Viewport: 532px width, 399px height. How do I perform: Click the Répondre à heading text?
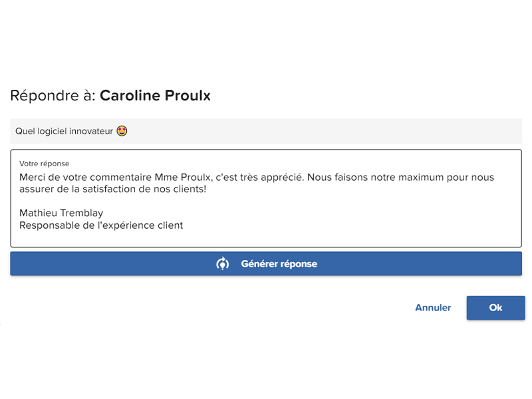(x=53, y=95)
